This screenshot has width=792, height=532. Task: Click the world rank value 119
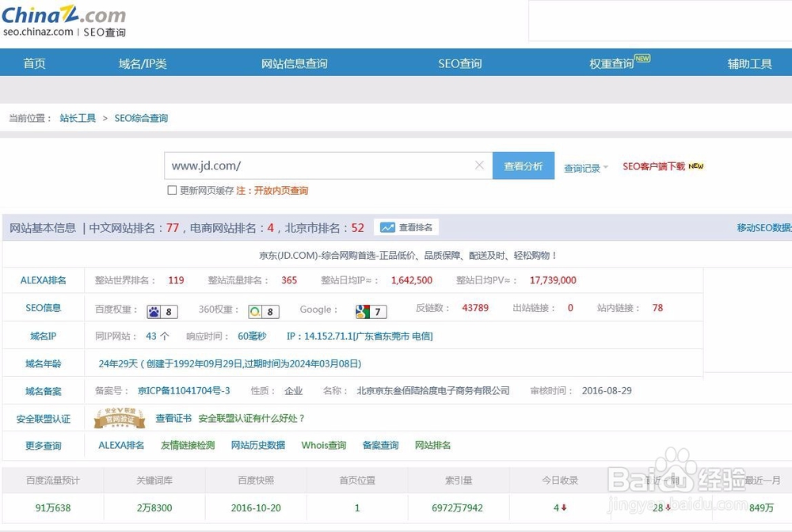pos(177,280)
